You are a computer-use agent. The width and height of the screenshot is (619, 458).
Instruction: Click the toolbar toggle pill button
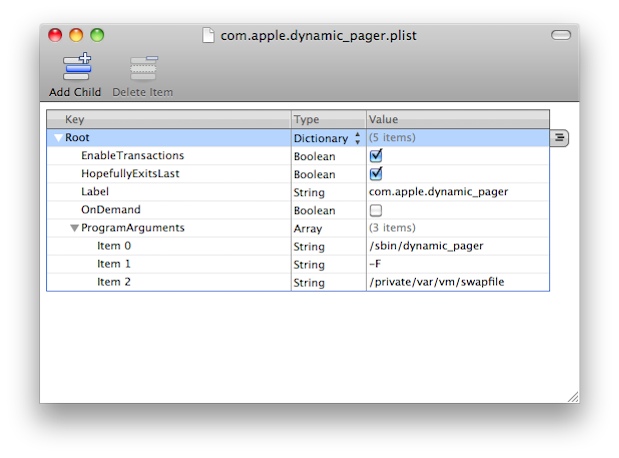point(561,35)
